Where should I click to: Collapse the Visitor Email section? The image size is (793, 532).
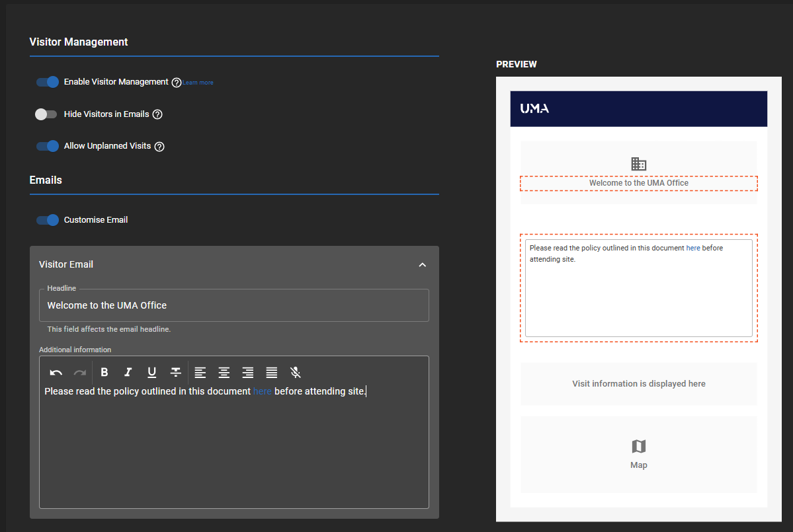point(423,264)
